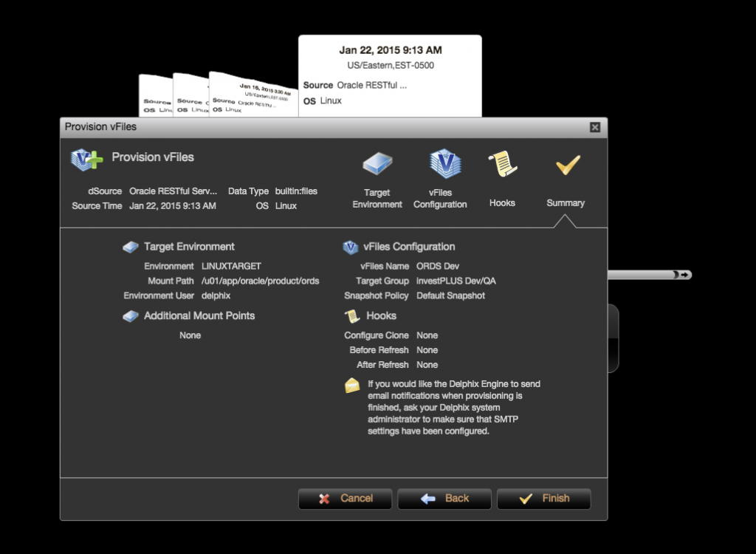Select the Summary step label

[566, 202]
